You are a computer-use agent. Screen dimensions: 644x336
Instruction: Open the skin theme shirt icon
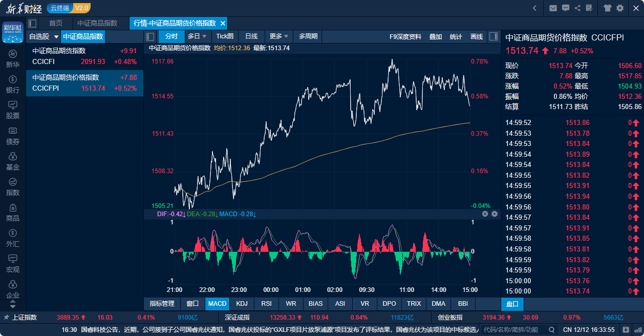tap(608, 8)
